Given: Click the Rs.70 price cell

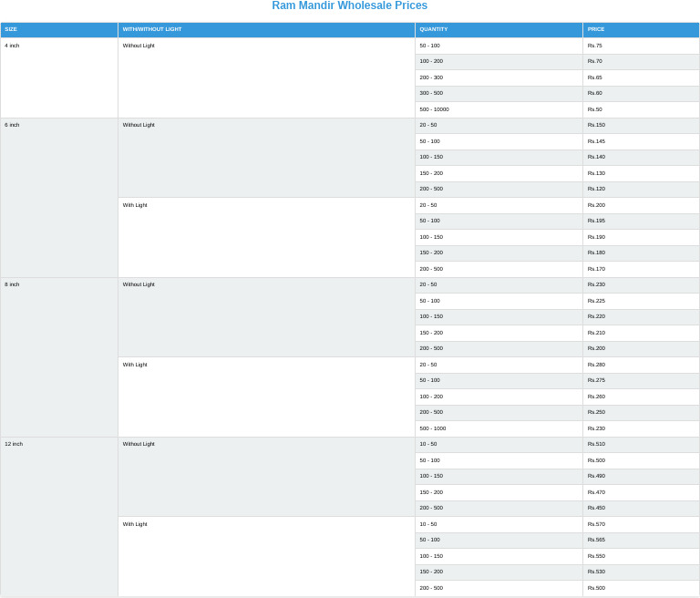Looking at the screenshot, I should click(x=641, y=62).
